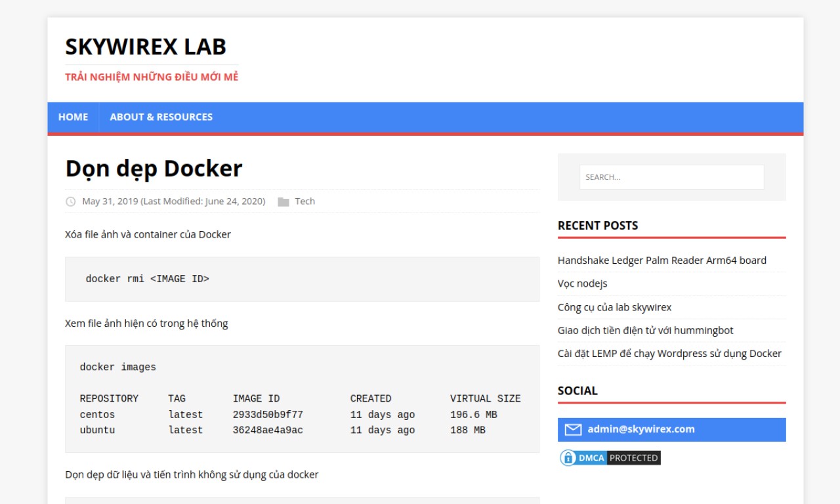Viewport: 840px width, 504px height.
Task: Click the 'REPOSITORY' column header
Action: (x=109, y=399)
